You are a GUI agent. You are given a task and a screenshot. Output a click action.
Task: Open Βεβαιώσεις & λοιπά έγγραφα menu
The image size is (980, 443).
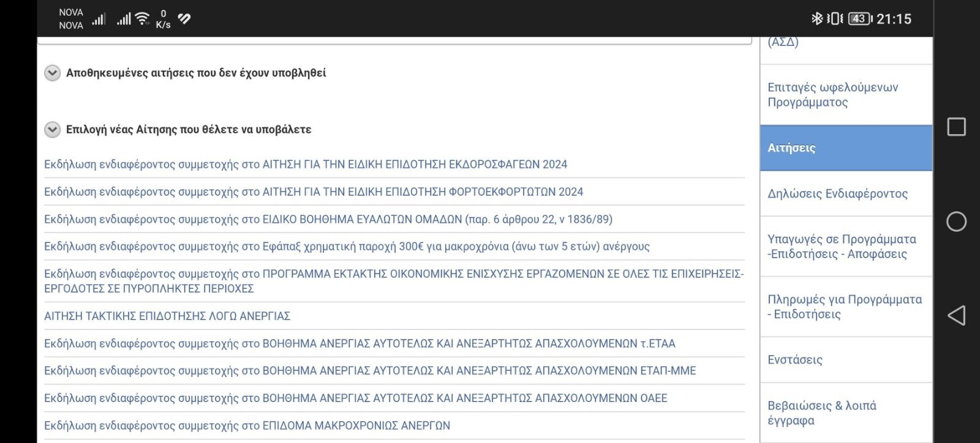[x=846, y=413]
